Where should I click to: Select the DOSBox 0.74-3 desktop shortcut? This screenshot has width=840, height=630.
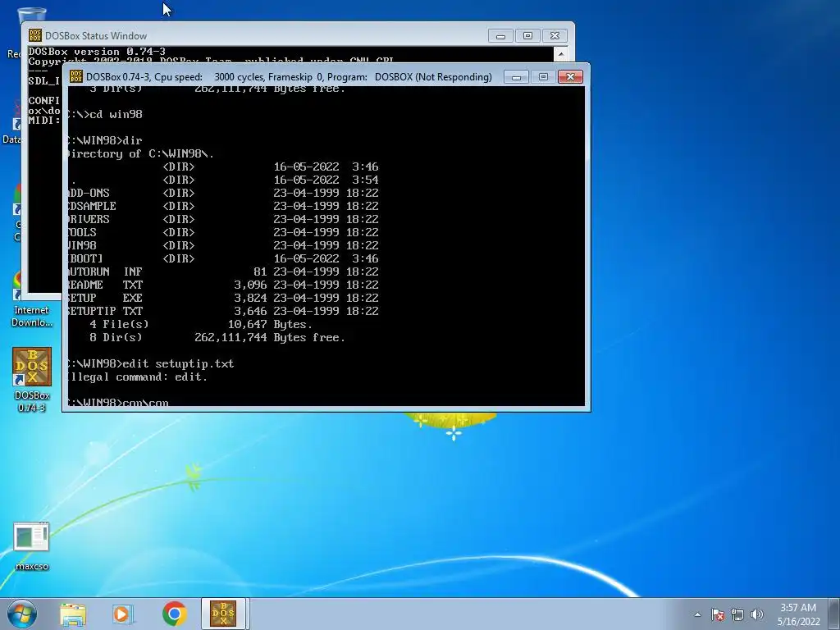tap(32, 380)
